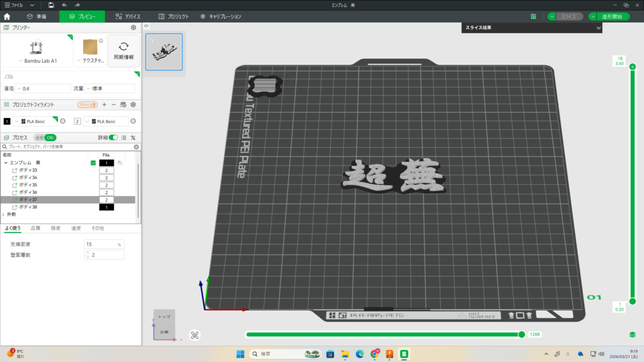Click the undo arrow icon
The height and width of the screenshot is (362, 644).
point(64,4)
